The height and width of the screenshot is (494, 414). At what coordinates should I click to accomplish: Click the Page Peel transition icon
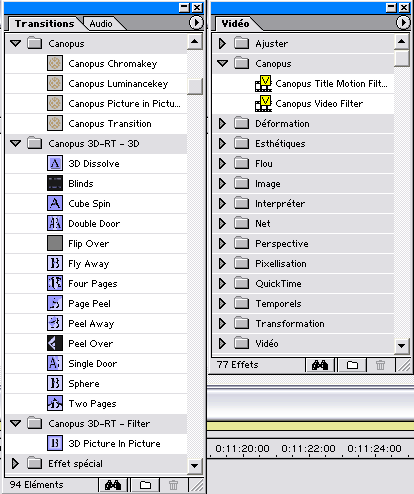55,303
